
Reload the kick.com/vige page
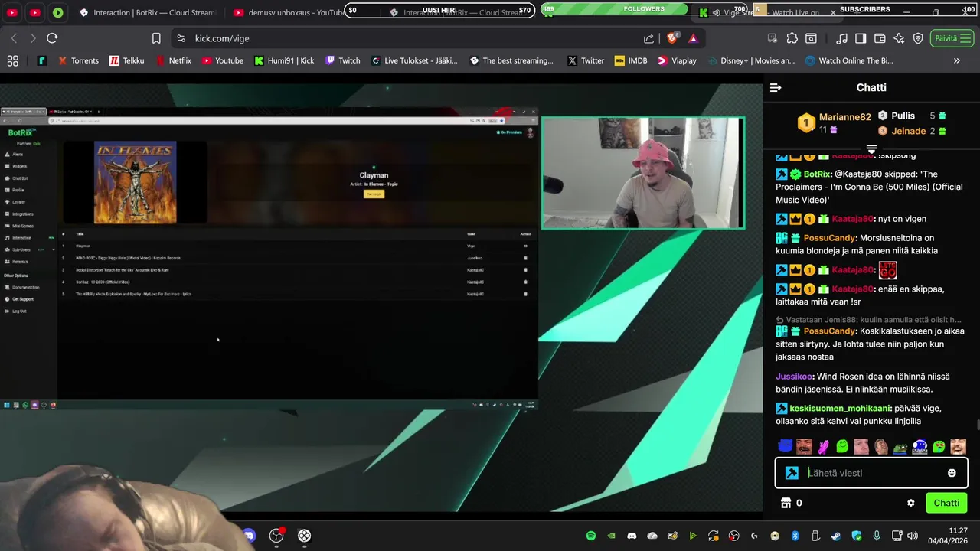52,38
